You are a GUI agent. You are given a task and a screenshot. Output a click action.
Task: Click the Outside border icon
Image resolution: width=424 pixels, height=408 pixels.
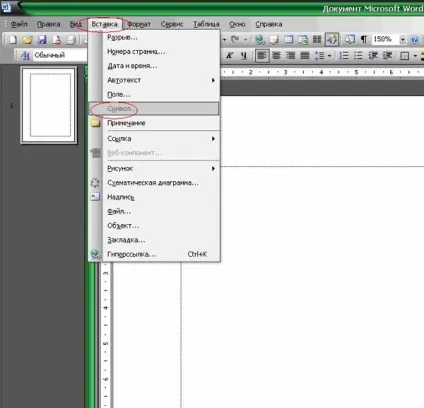pyautogui.click(x=405, y=56)
